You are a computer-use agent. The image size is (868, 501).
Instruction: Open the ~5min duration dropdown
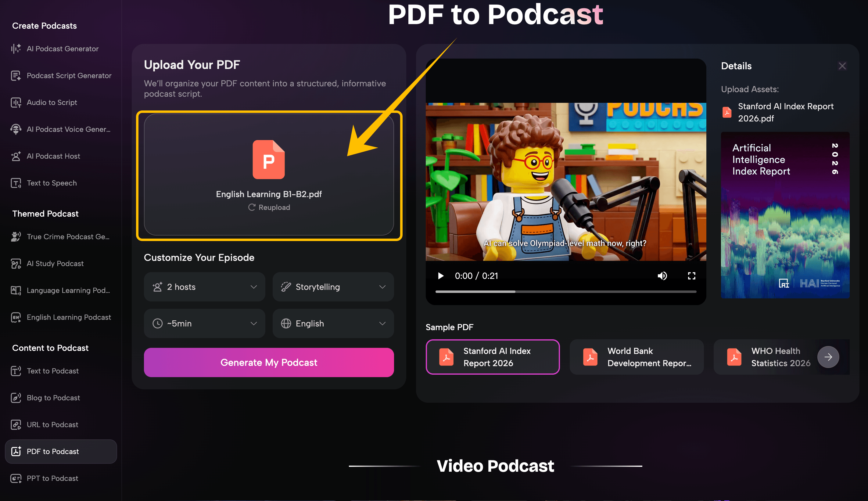204,323
